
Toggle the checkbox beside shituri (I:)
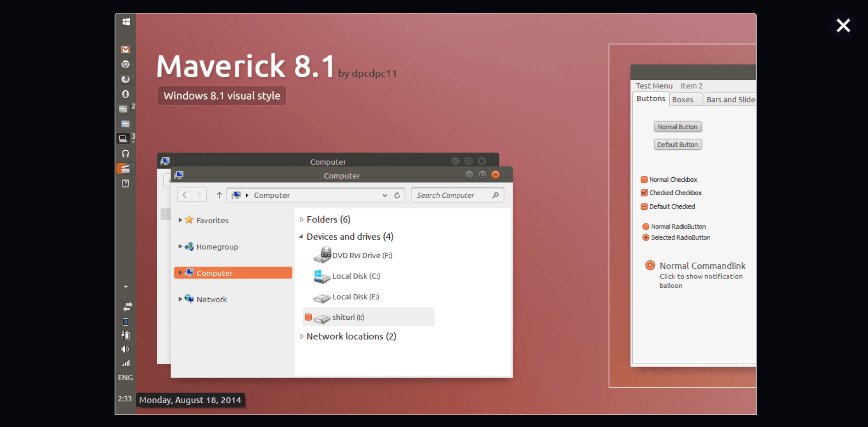pos(309,317)
